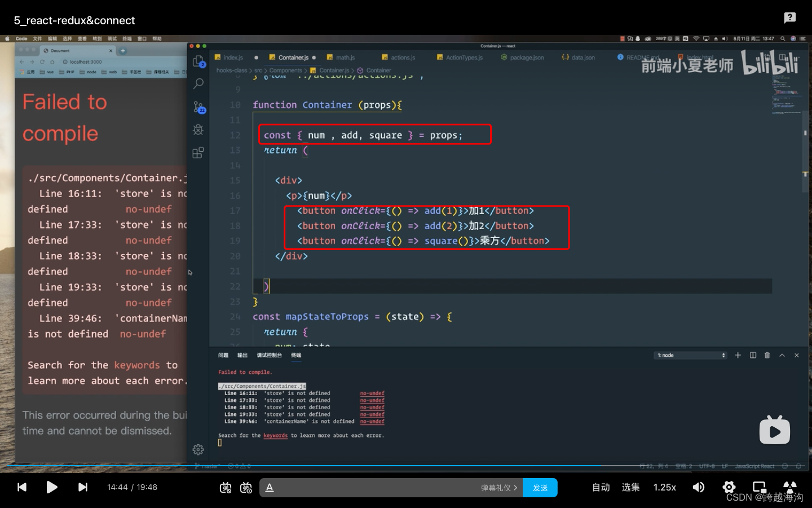812x508 pixels.
Task: Open the Extensions view
Action: point(198,152)
